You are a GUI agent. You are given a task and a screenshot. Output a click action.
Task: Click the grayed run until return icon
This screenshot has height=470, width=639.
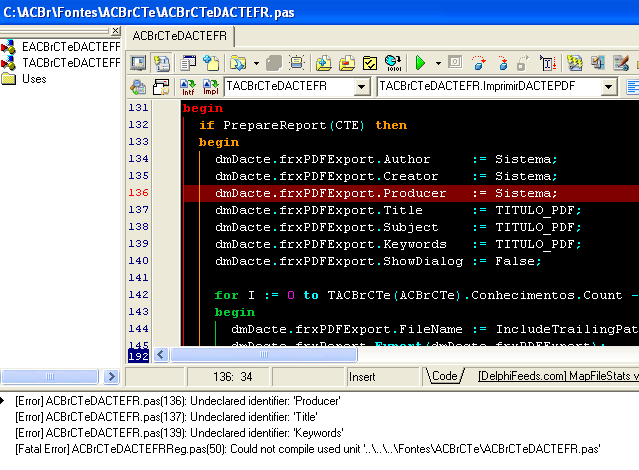pyautogui.click(x=523, y=63)
